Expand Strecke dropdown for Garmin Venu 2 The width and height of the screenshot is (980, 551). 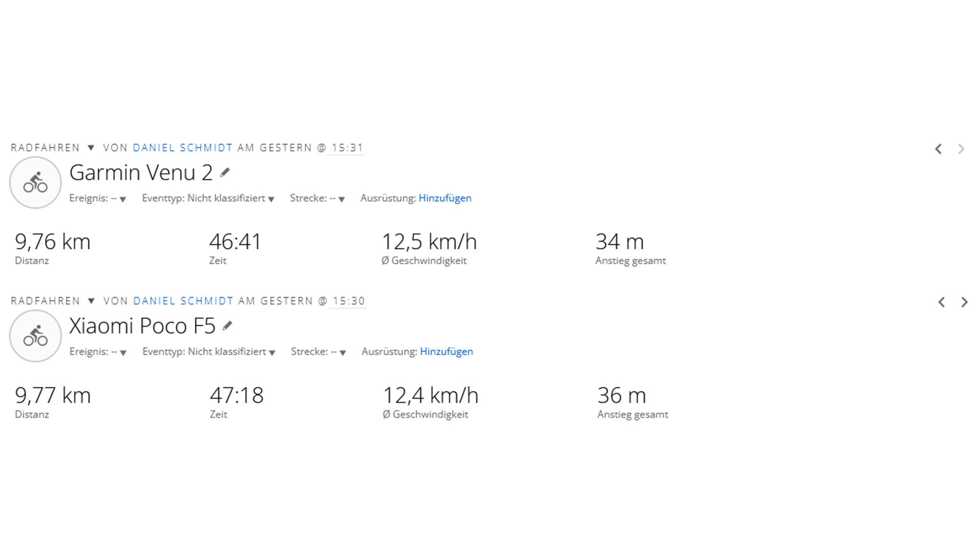click(x=341, y=199)
